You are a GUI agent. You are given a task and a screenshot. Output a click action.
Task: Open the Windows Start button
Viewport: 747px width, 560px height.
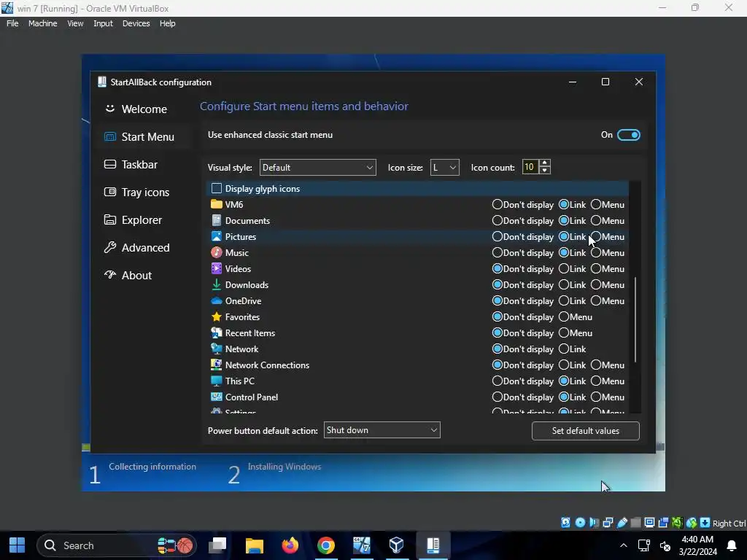click(x=18, y=545)
